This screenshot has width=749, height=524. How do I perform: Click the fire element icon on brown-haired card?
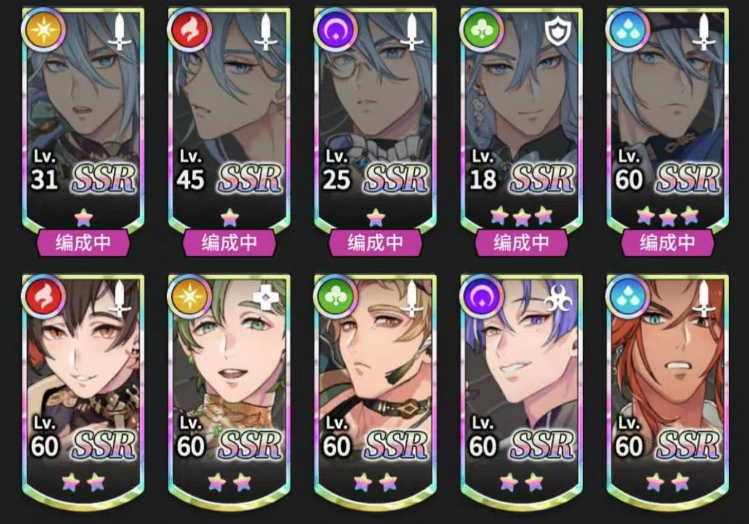pos(43,296)
